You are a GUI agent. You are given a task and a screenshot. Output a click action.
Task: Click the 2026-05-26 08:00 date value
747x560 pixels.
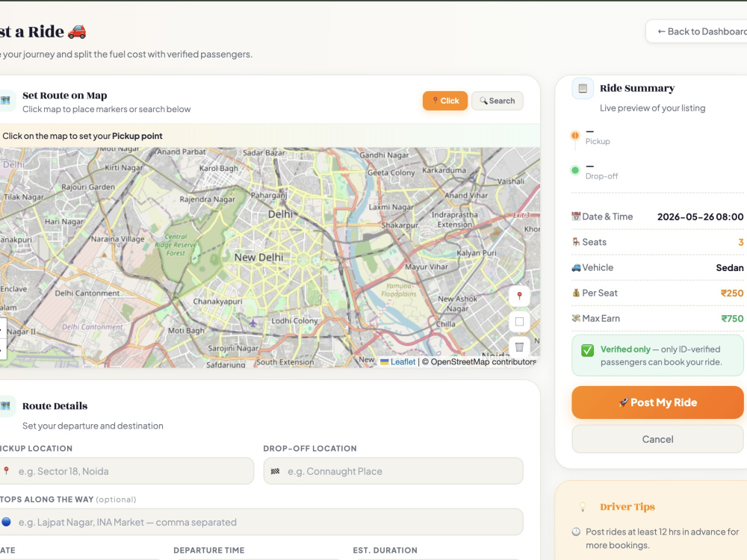pos(701,217)
